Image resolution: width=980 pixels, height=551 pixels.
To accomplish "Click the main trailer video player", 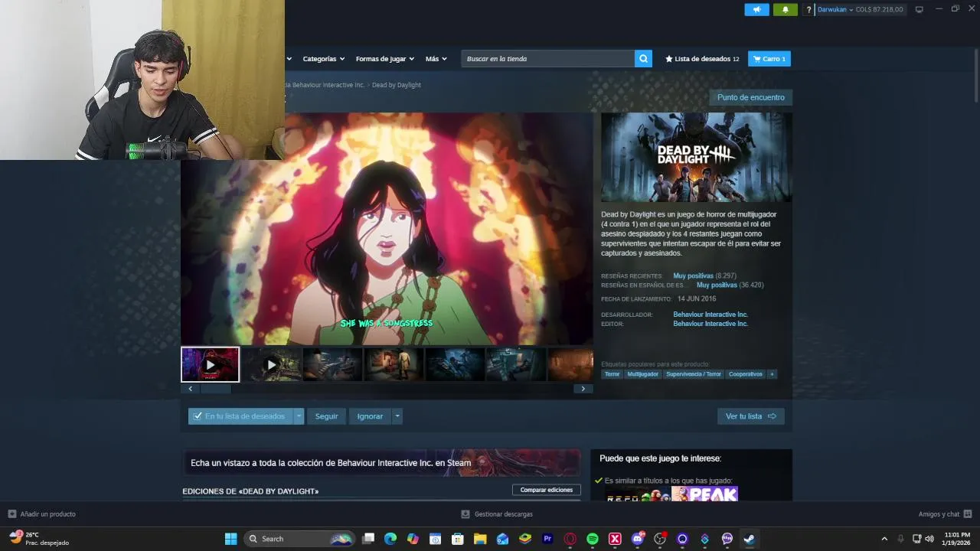I will coord(387,229).
